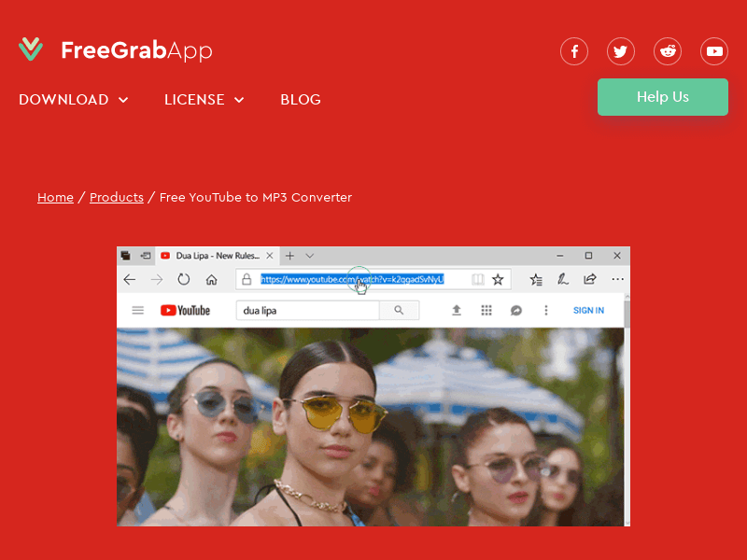Click the video player frame
This screenshot has height=560, width=747.
click(370, 427)
